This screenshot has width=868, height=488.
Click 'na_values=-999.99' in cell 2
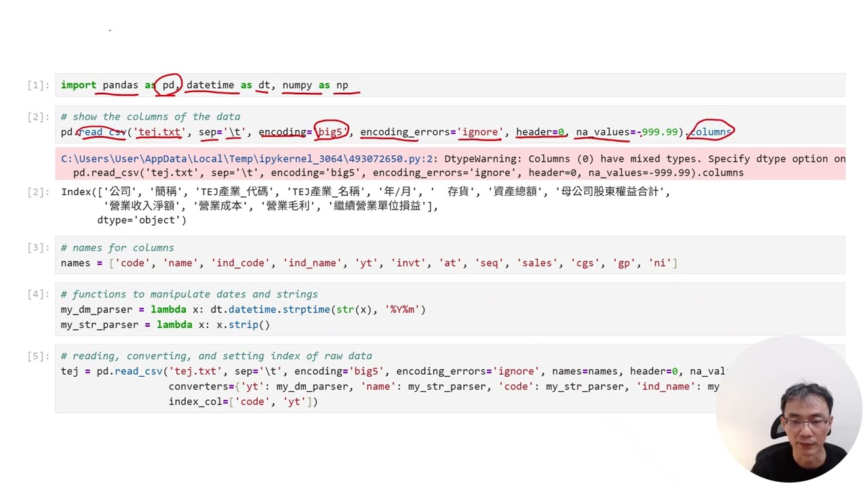(x=627, y=131)
